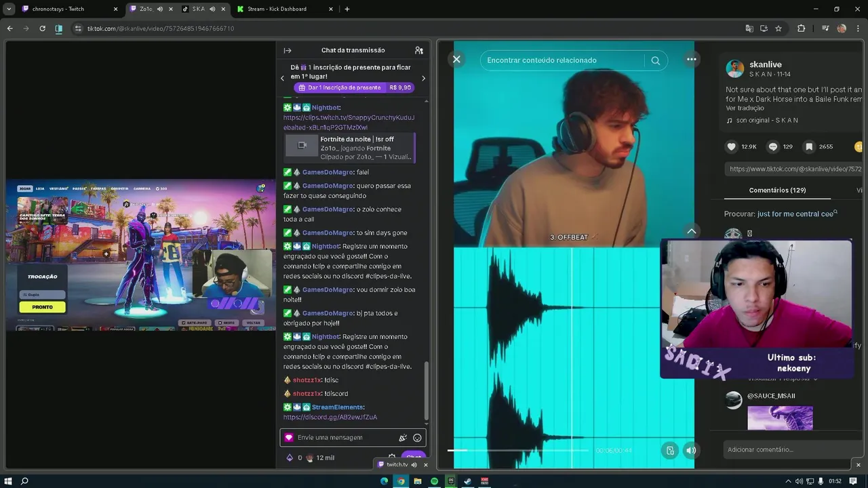Click Dar 1 inscrição de presente button
Image resolution: width=868 pixels, height=488 pixels.
coord(353,87)
